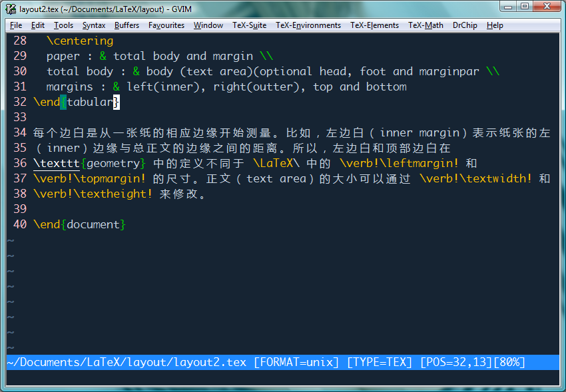Open the Tools menu
The image size is (566, 392).
pos(63,25)
